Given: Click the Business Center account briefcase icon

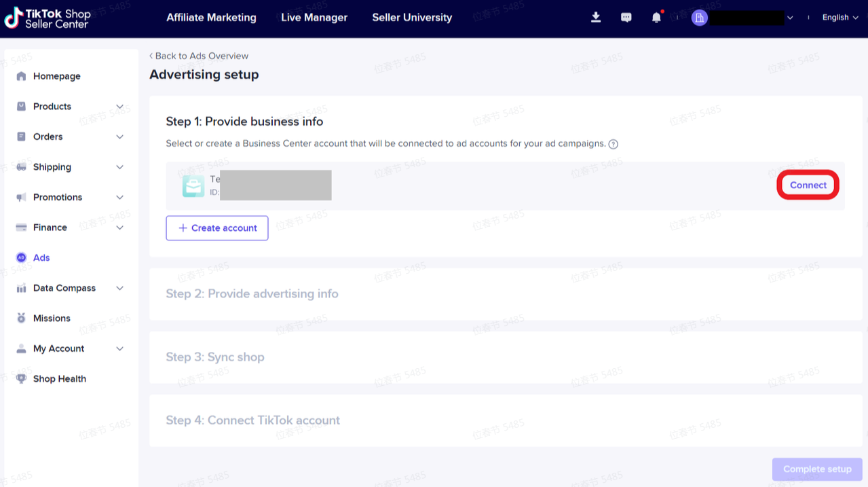Looking at the screenshot, I should (x=193, y=186).
